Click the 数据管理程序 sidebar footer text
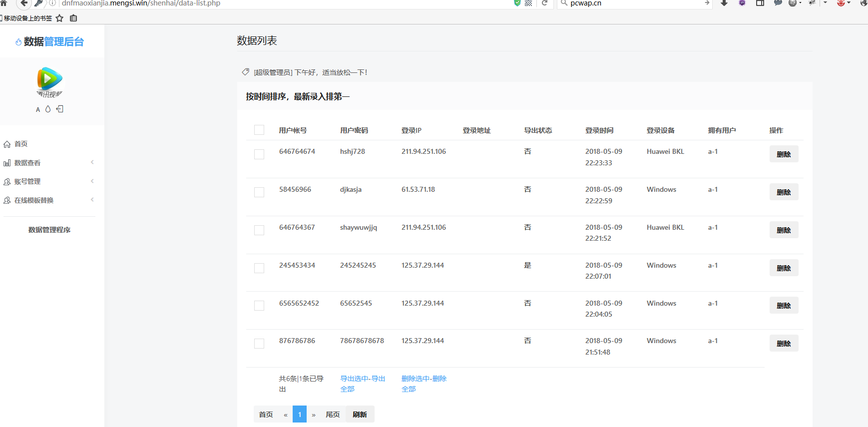 pos(49,230)
